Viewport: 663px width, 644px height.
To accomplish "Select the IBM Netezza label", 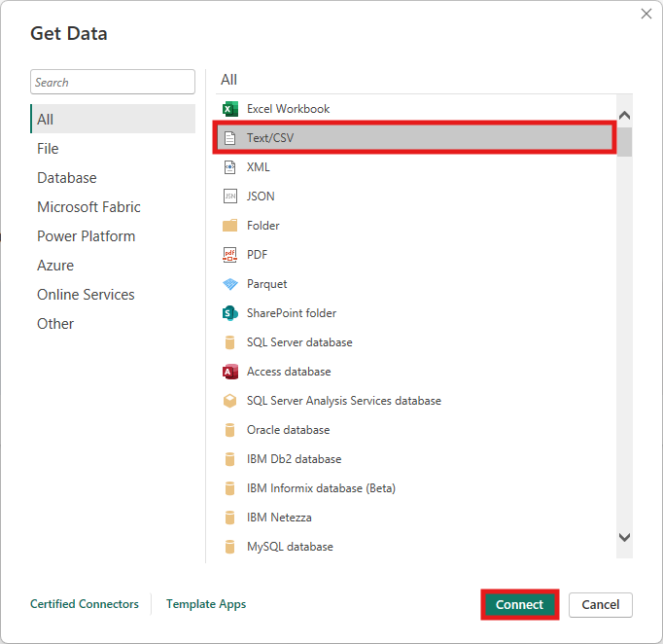I will pyautogui.click(x=279, y=518).
